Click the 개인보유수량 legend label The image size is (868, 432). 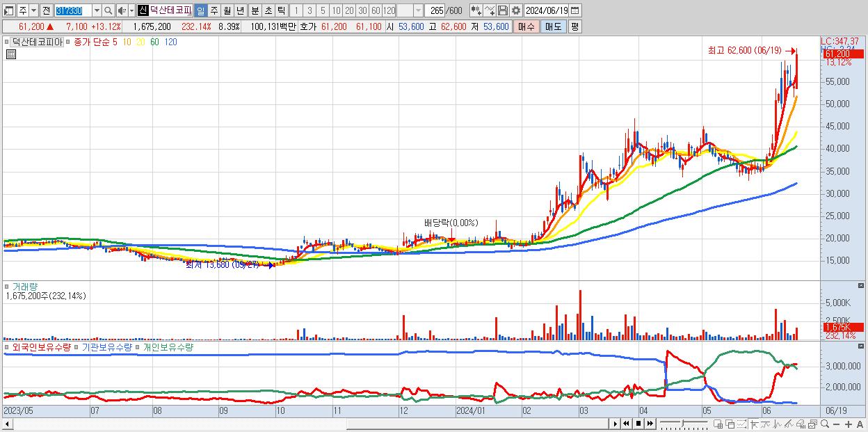coord(168,346)
